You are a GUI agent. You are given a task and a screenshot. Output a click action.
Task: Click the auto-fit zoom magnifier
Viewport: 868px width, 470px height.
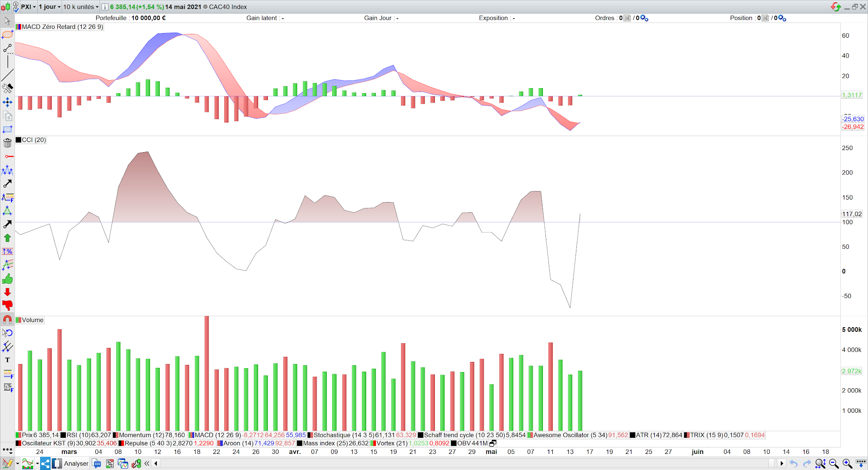coord(820,464)
